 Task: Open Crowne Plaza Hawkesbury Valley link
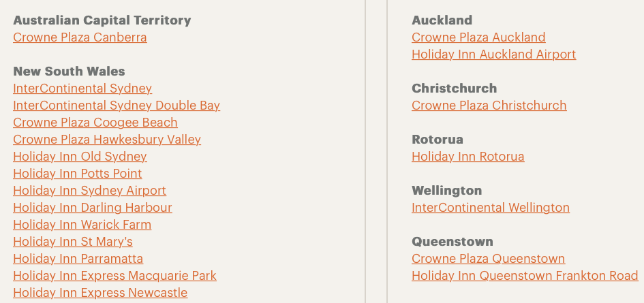(107, 140)
